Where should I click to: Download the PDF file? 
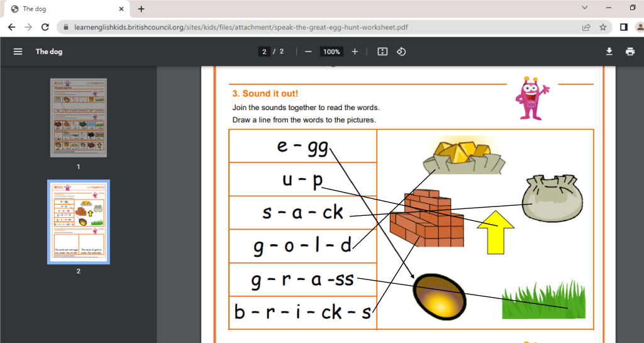[x=609, y=52]
